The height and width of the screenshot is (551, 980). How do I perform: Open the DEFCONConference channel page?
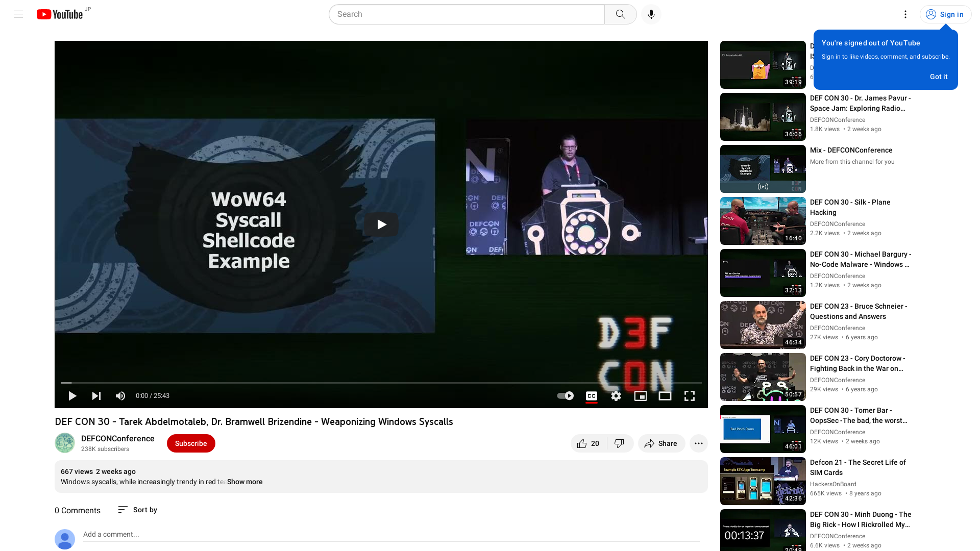click(118, 438)
